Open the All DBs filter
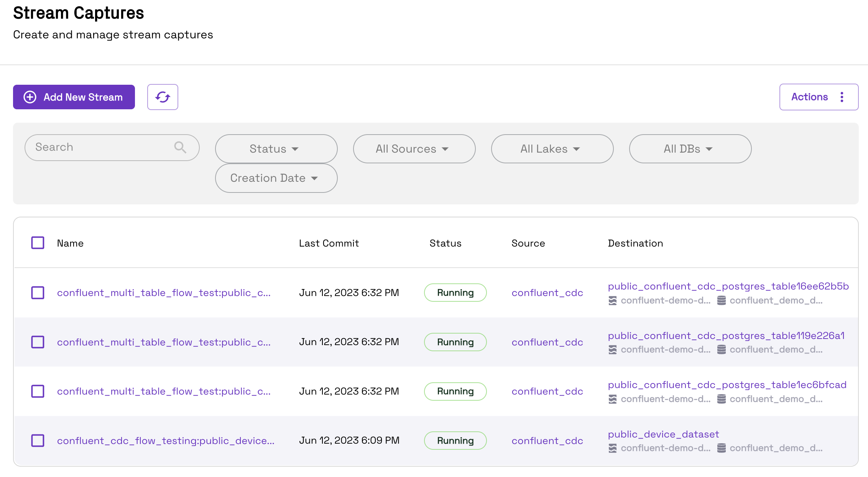 click(690, 149)
